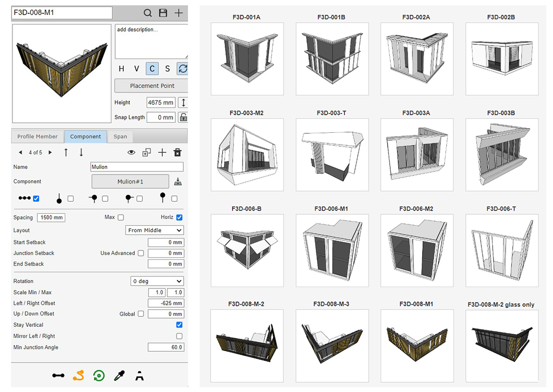Duplicate component using the copy icon
This screenshot has width=553, height=392.
coord(147,152)
